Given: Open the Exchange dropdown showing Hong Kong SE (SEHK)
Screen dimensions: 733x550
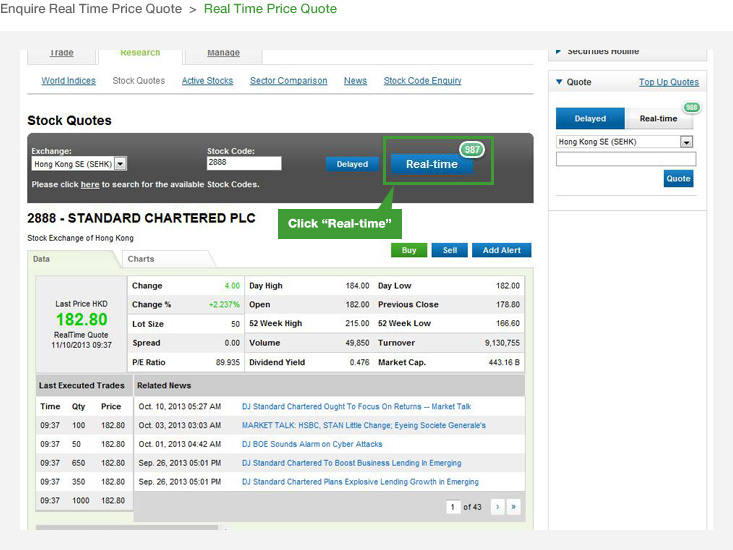Looking at the screenshot, I should tap(79, 164).
